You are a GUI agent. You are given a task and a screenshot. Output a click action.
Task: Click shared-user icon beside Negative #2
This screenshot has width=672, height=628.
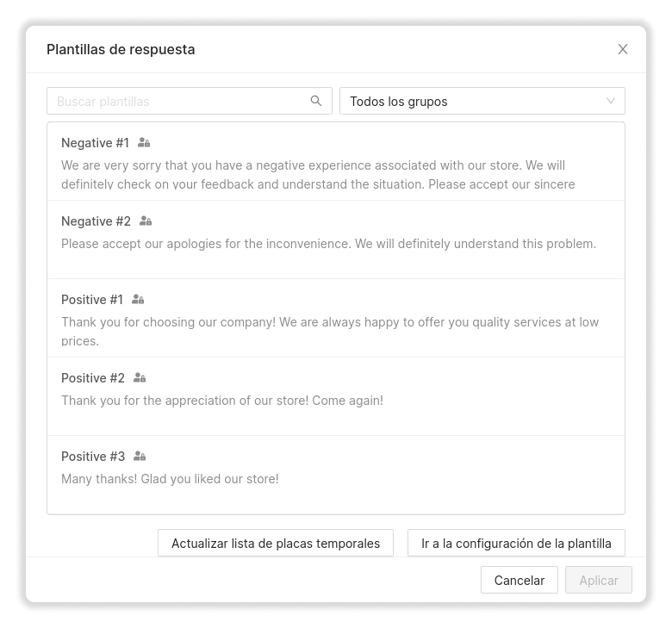click(146, 221)
